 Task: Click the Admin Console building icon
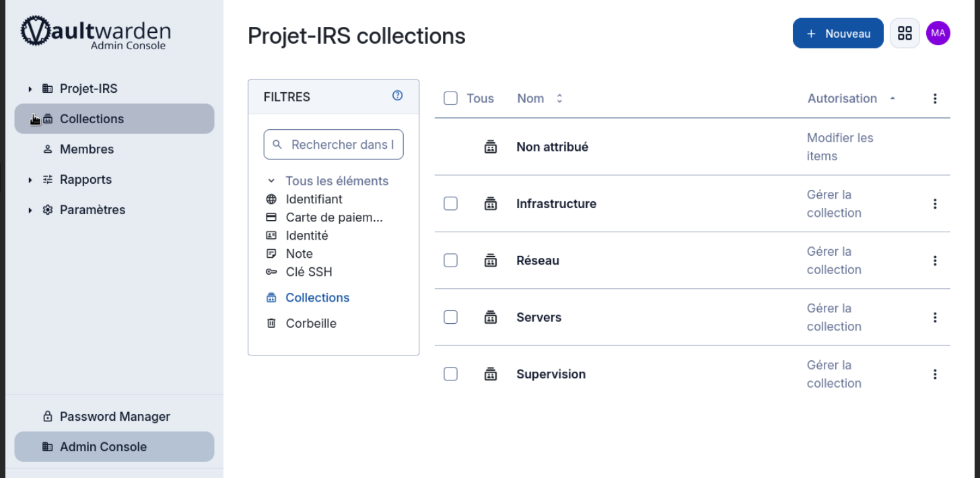coord(47,447)
